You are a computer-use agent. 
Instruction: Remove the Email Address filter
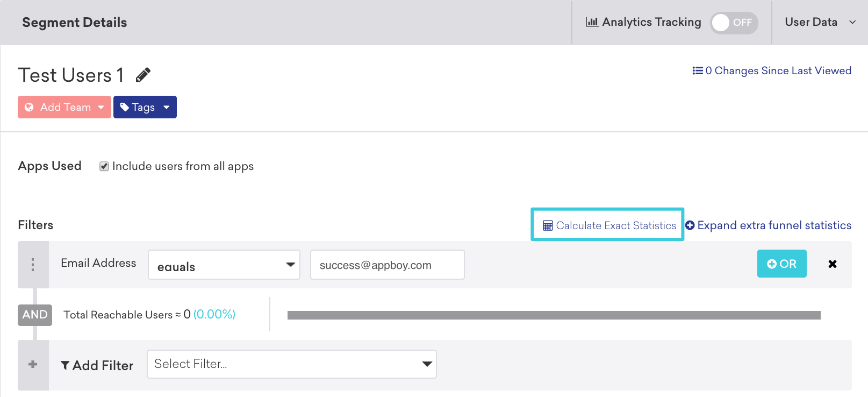click(x=833, y=264)
